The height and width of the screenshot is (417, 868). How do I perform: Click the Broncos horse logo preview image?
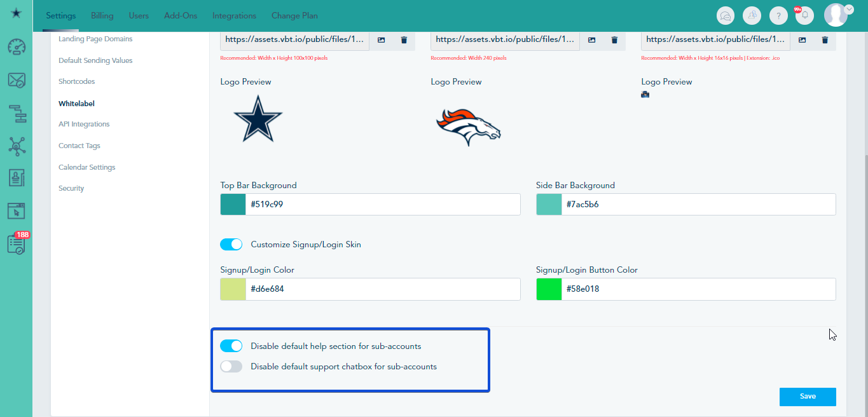(x=469, y=127)
